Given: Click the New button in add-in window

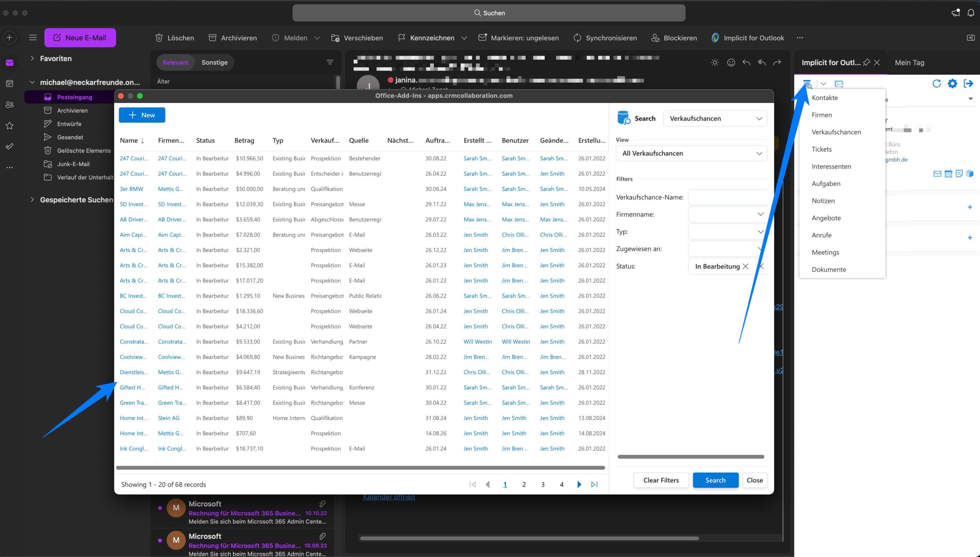Looking at the screenshot, I should coord(142,115).
